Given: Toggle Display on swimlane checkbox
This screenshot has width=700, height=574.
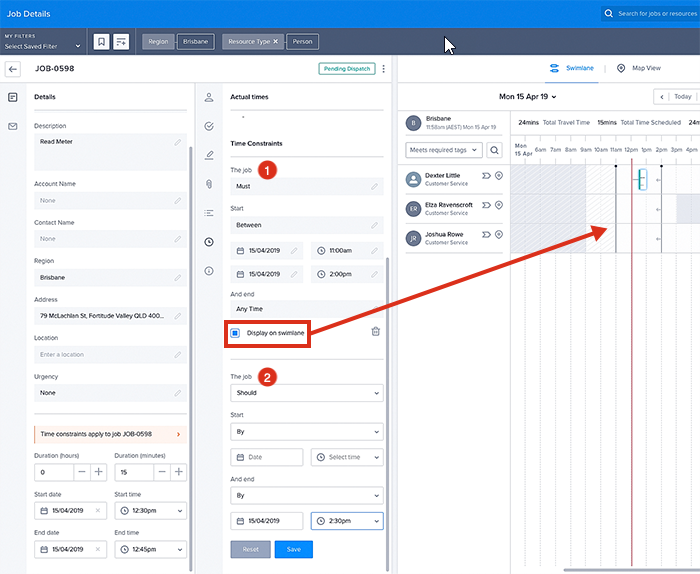Looking at the screenshot, I should pyautogui.click(x=235, y=333).
